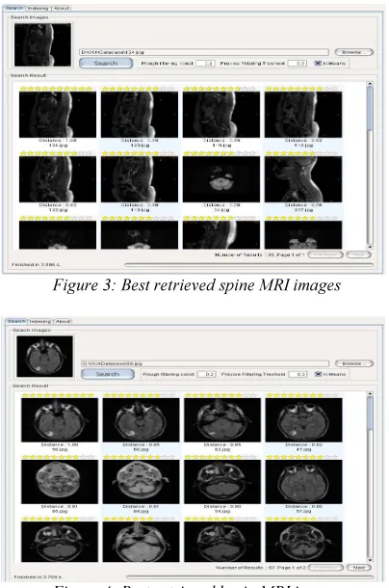Click the disabled Previous button in brain MRI window
Screen dimensions: 389x588
click(325, 568)
